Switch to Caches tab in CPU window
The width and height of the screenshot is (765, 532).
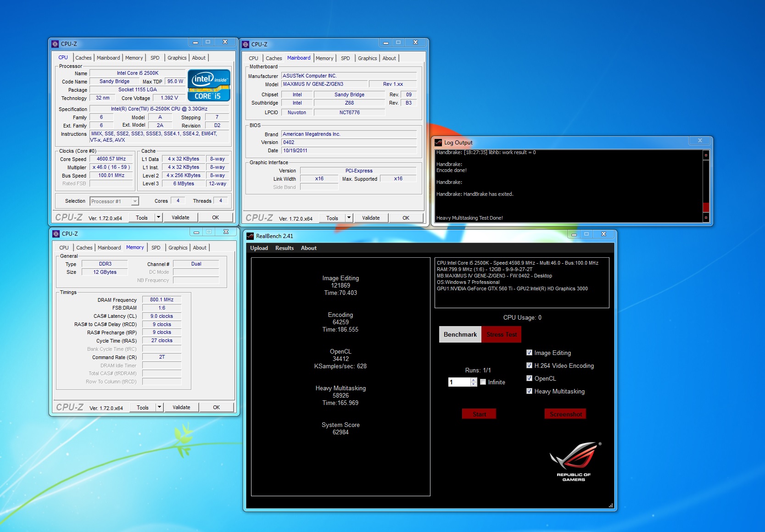point(84,58)
